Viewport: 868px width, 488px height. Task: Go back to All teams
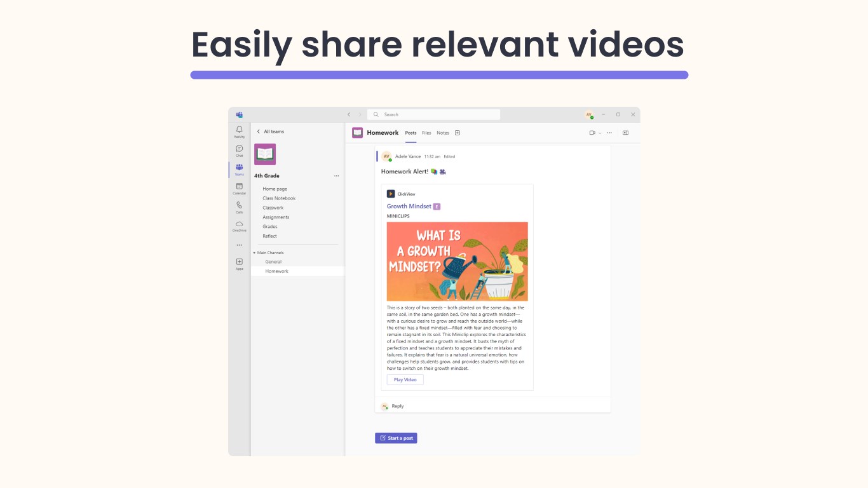pos(271,132)
